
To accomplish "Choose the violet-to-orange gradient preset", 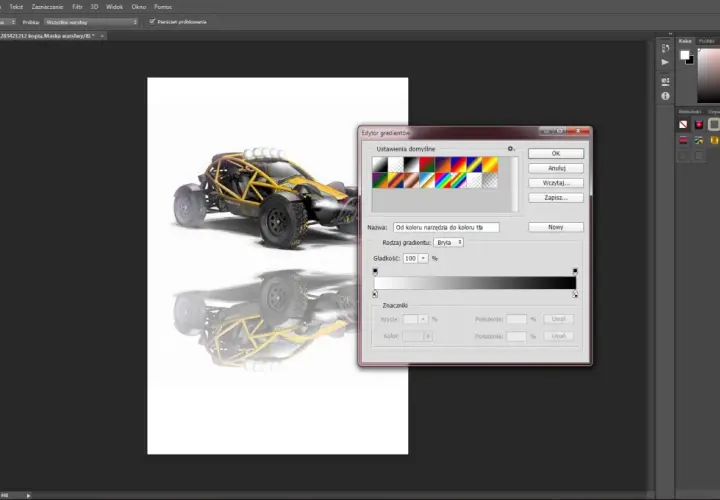I will pyautogui.click(x=443, y=164).
